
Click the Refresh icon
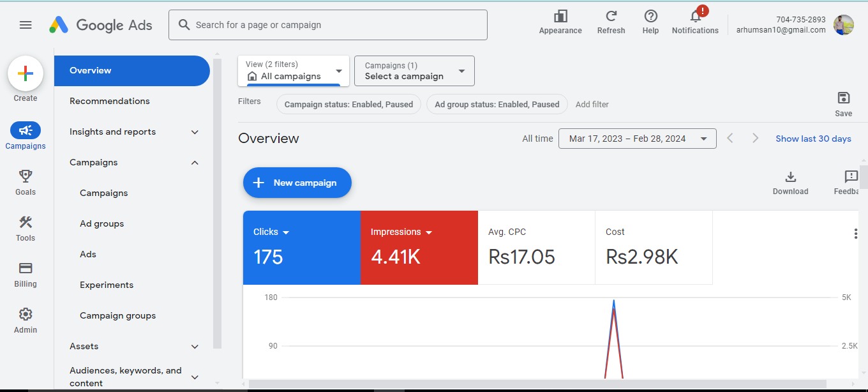[611, 17]
